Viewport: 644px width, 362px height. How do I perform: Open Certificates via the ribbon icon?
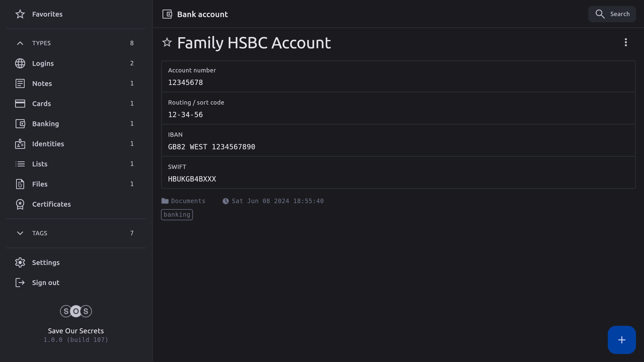coord(20,204)
